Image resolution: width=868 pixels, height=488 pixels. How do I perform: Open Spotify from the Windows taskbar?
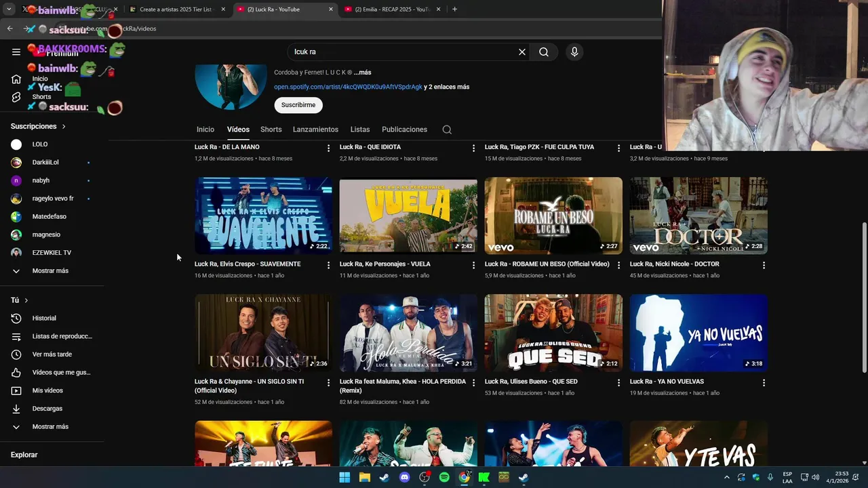444,477
